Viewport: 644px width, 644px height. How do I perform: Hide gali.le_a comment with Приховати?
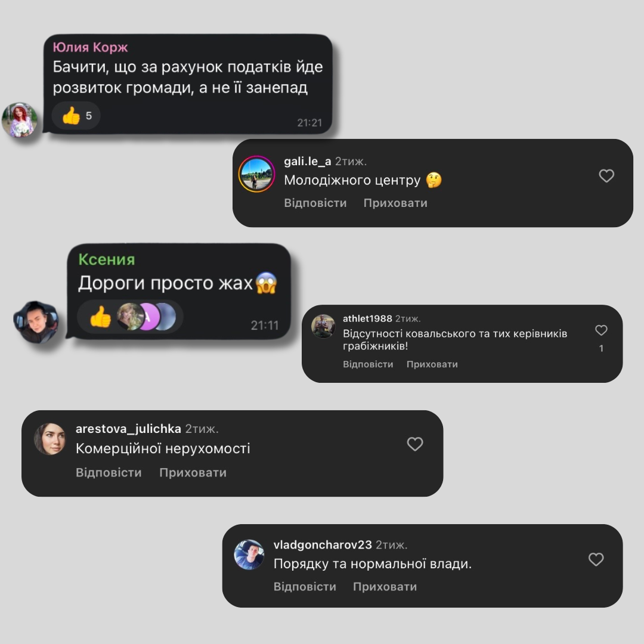(x=395, y=203)
